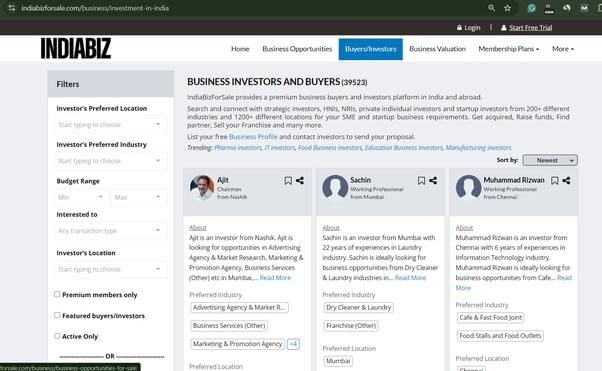Open Investor's Preferred Industry dropdown
This screenshot has height=371, width=602.
point(111,161)
